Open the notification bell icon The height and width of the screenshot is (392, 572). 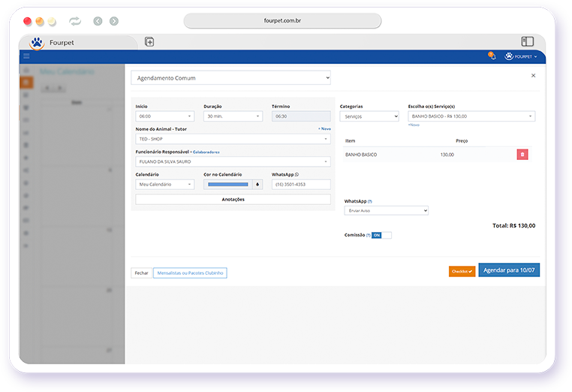pos(492,56)
